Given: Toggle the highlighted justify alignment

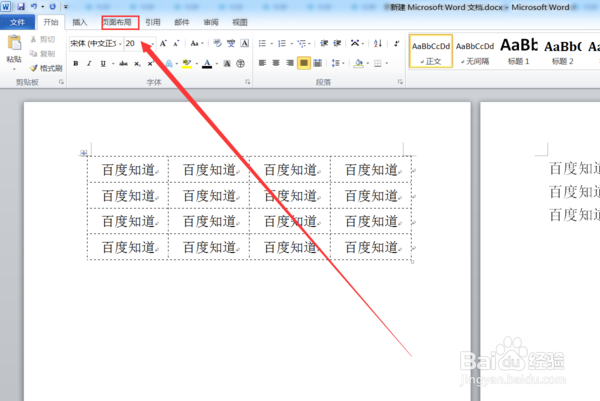Looking at the screenshot, I should [304, 63].
